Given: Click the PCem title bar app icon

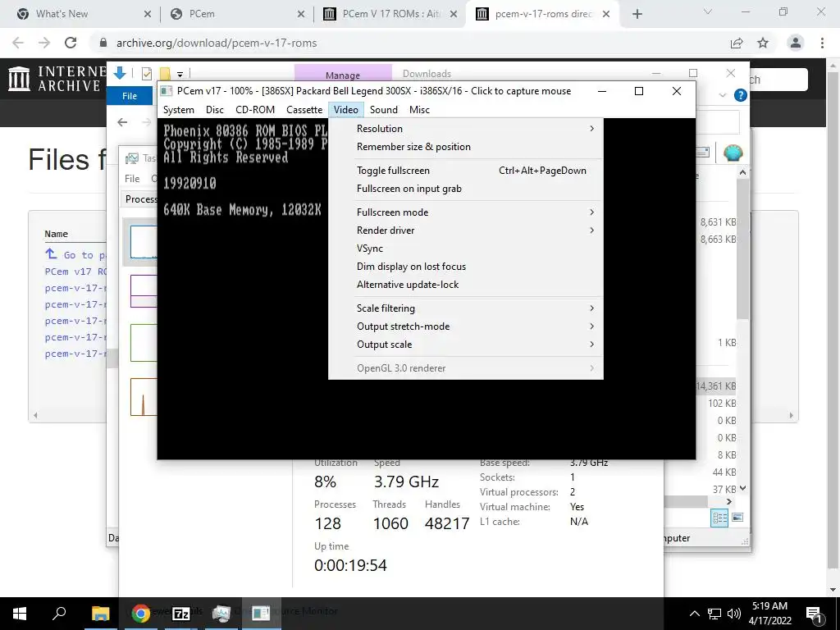Looking at the screenshot, I should (x=167, y=91).
